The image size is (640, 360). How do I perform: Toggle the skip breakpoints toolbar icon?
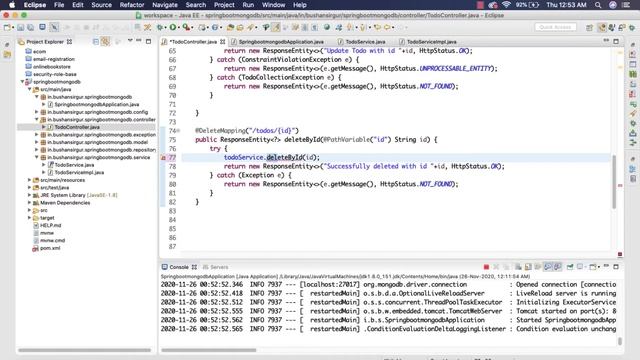(x=54, y=27)
